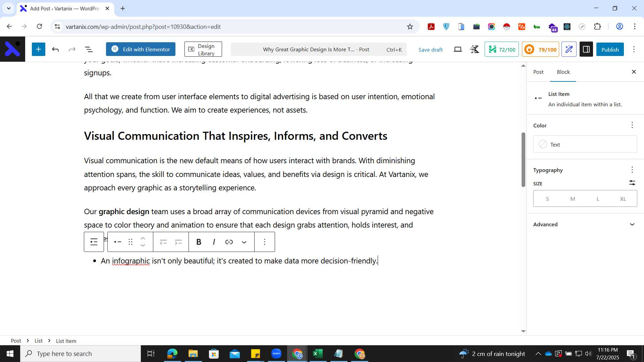Insert a link in text

coord(229,242)
